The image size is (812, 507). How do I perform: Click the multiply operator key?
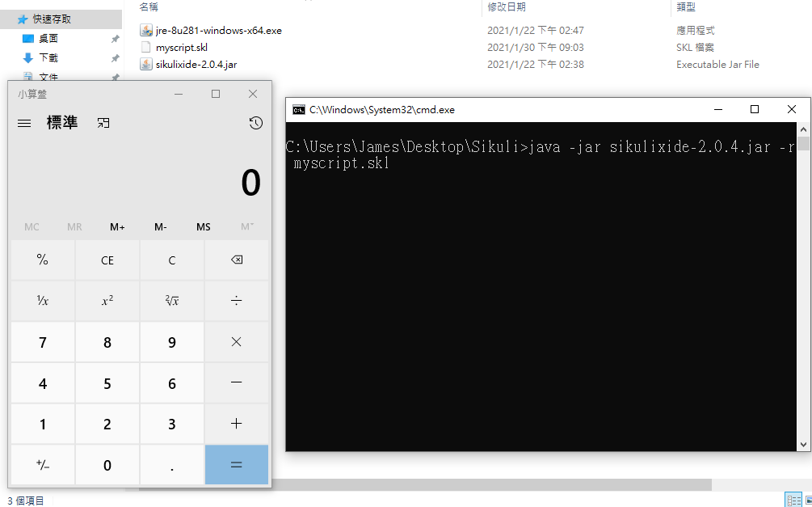click(x=237, y=341)
